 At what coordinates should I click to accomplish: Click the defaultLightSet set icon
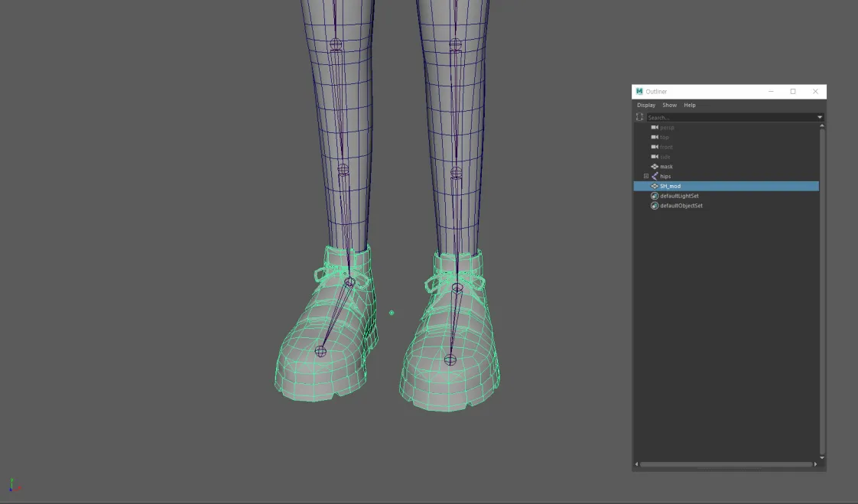(x=655, y=196)
